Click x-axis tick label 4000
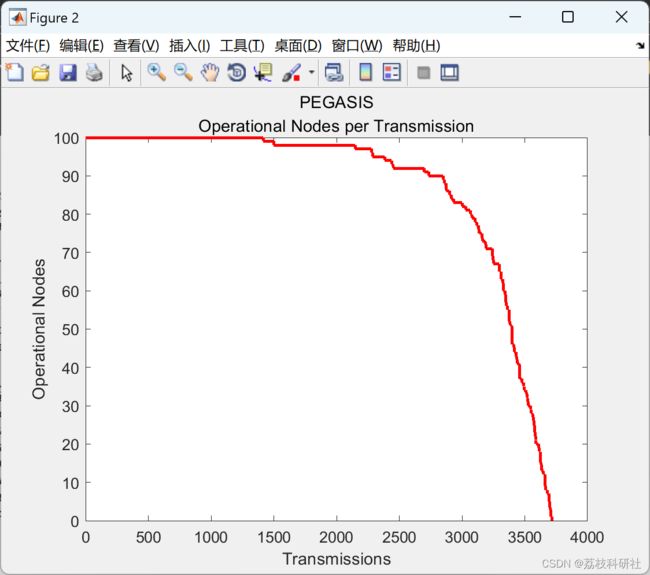650x575 pixels. pyautogui.click(x=587, y=537)
